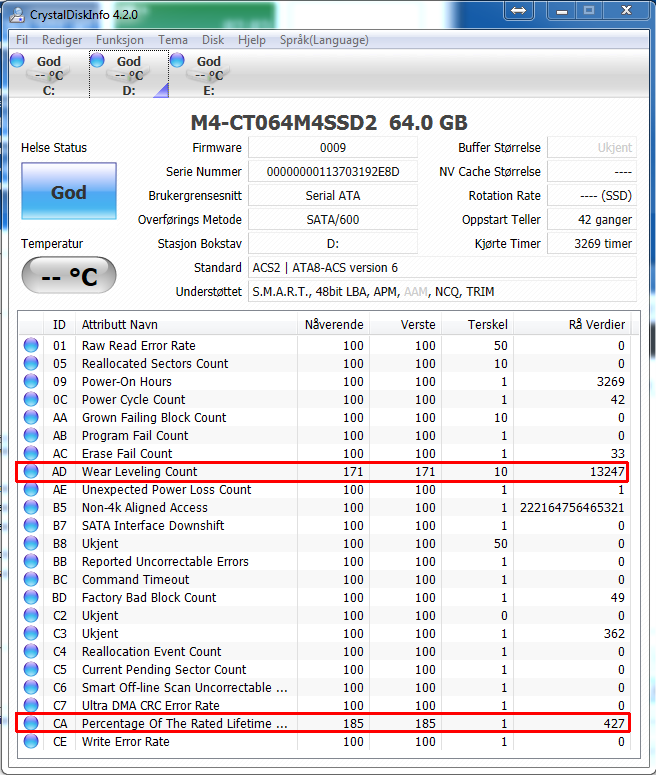Click the status orb for Power Cycle Count
Viewport: 656px width, 775px height.
tap(31, 399)
